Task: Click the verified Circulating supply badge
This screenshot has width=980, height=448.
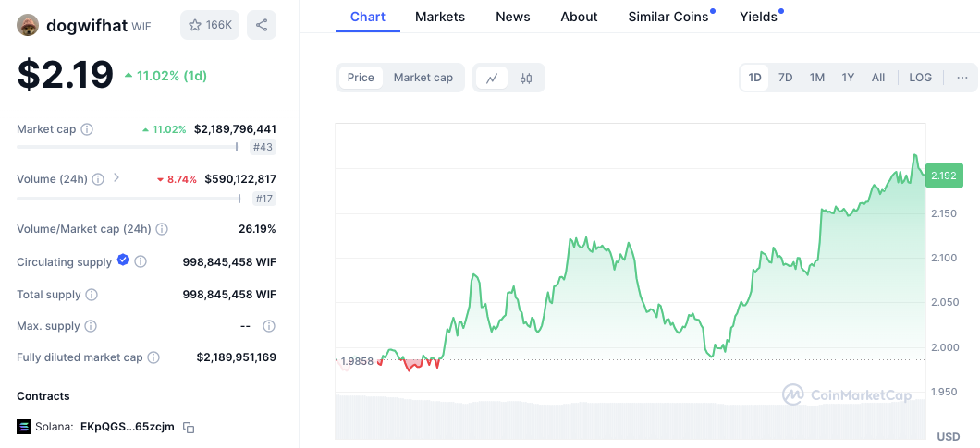Action: point(123,260)
